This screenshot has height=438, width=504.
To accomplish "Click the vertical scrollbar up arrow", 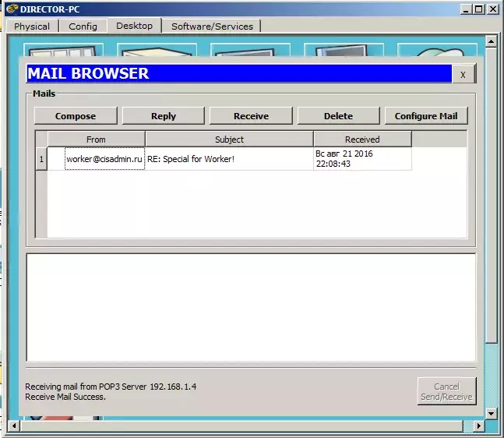I will [491, 41].
